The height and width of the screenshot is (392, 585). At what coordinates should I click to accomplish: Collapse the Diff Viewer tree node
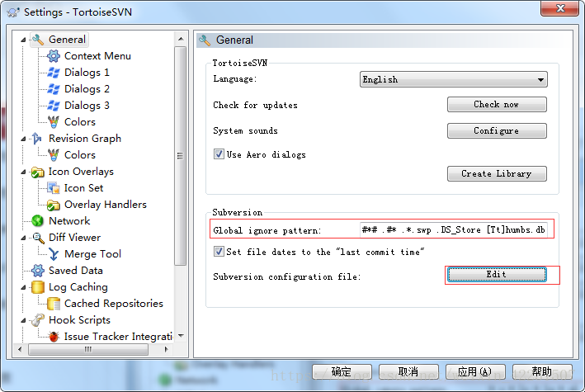click(x=23, y=238)
